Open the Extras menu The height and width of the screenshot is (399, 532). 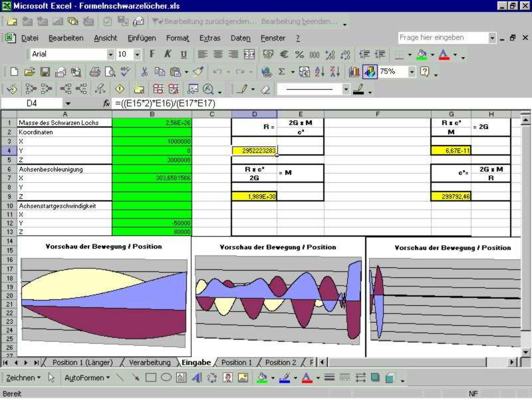click(x=209, y=38)
